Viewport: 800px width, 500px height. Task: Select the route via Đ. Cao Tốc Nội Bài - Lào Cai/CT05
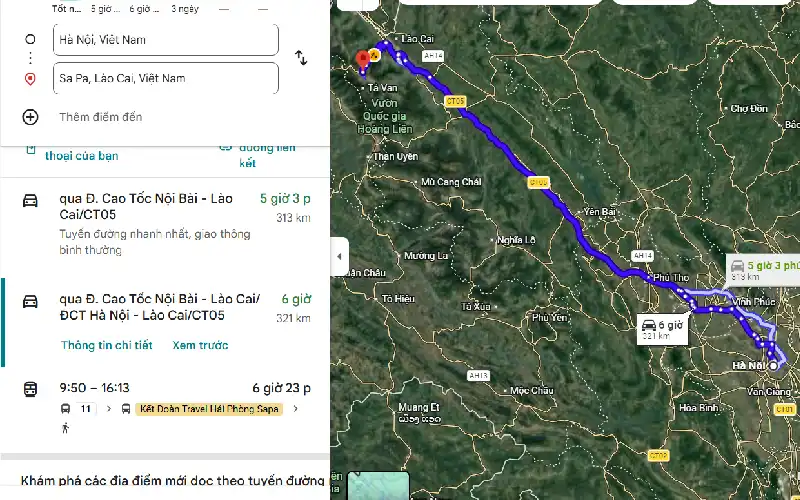(165, 225)
